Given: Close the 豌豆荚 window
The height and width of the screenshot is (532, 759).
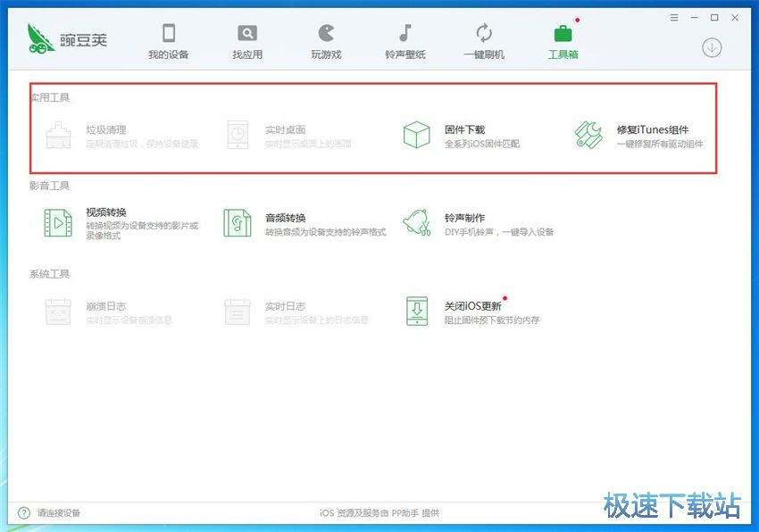Looking at the screenshot, I should [x=735, y=18].
